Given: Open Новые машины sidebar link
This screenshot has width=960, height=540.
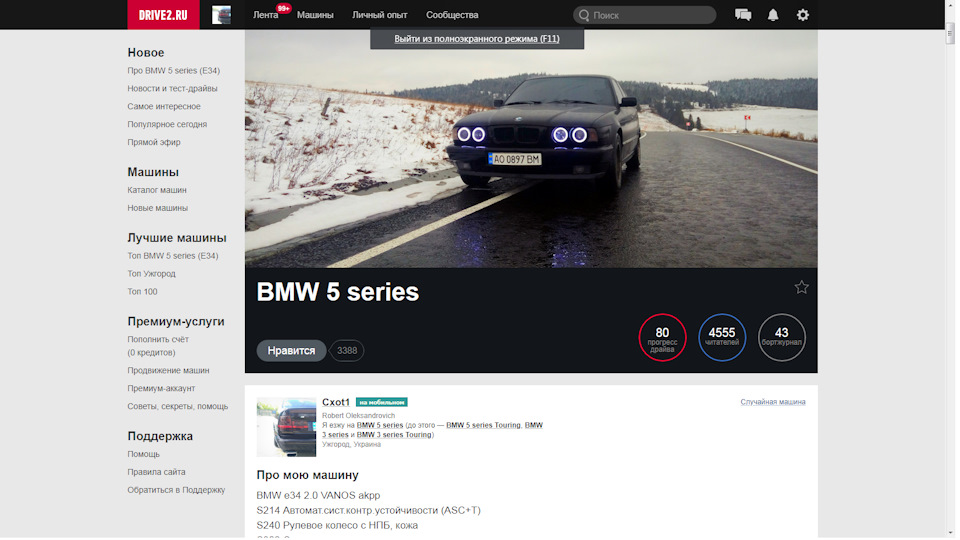Looking at the screenshot, I should (x=158, y=208).
